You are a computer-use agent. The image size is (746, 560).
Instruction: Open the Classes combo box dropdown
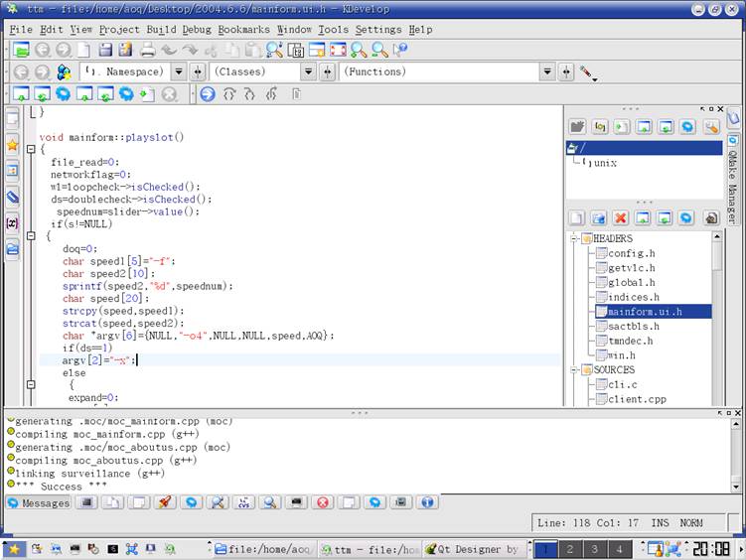pyautogui.click(x=308, y=71)
